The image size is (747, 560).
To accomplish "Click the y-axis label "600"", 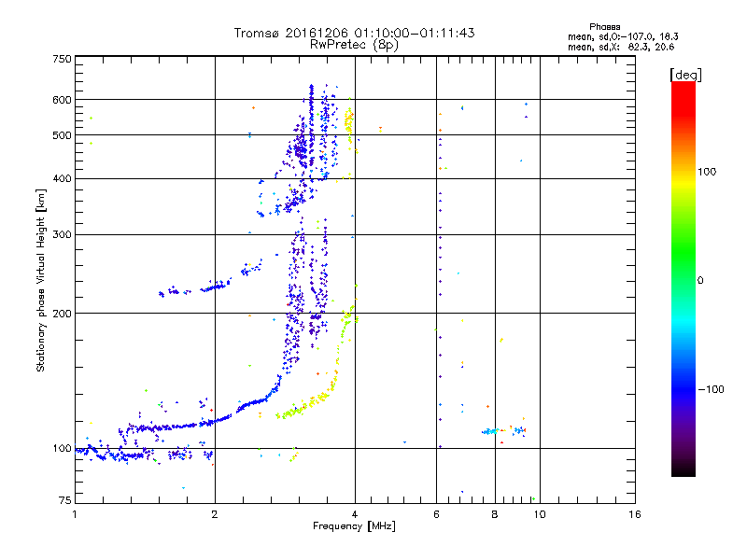I will click(x=62, y=100).
